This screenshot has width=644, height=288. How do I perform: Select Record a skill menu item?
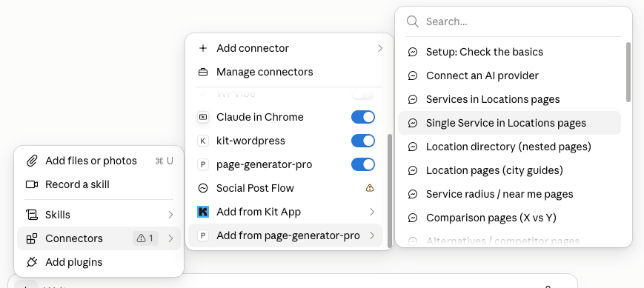pyautogui.click(x=99, y=184)
